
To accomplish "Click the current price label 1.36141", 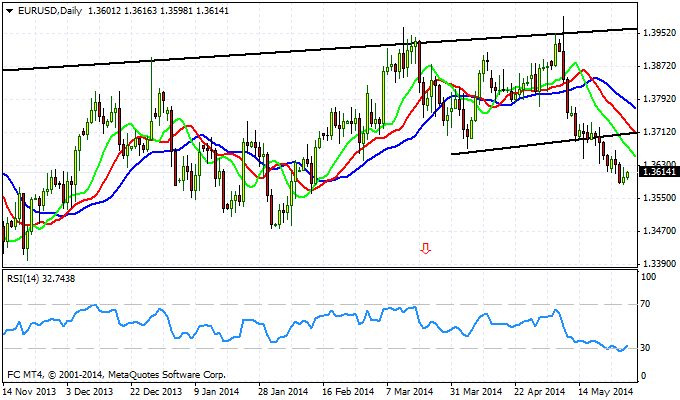I will click(659, 172).
